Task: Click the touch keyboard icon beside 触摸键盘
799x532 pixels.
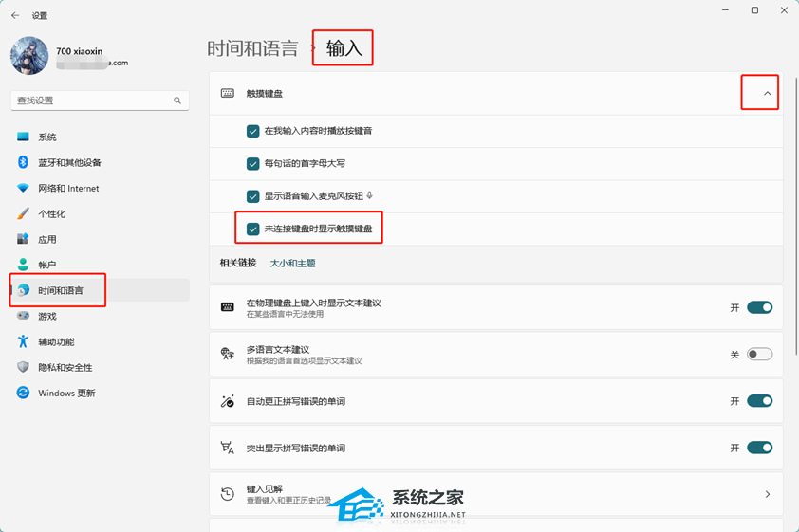Action: point(227,93)
